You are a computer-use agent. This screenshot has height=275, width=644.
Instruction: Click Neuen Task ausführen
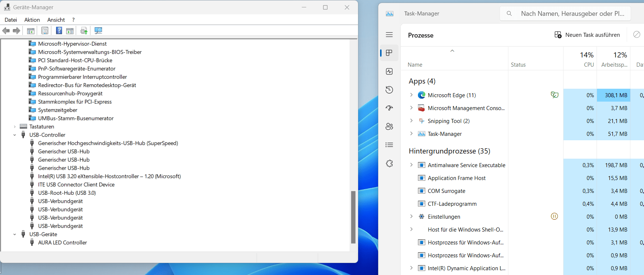pos(587,35)
